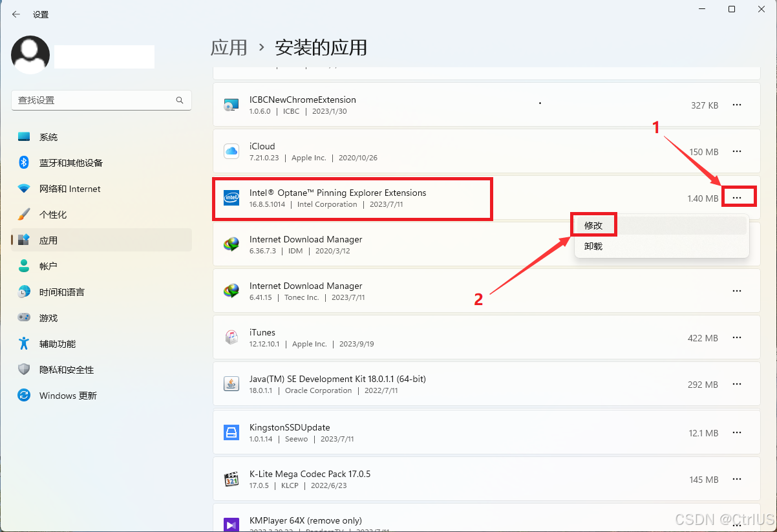The image size is (777, 532).
Task: Click the 查找设置 search field
Action: 101,100
